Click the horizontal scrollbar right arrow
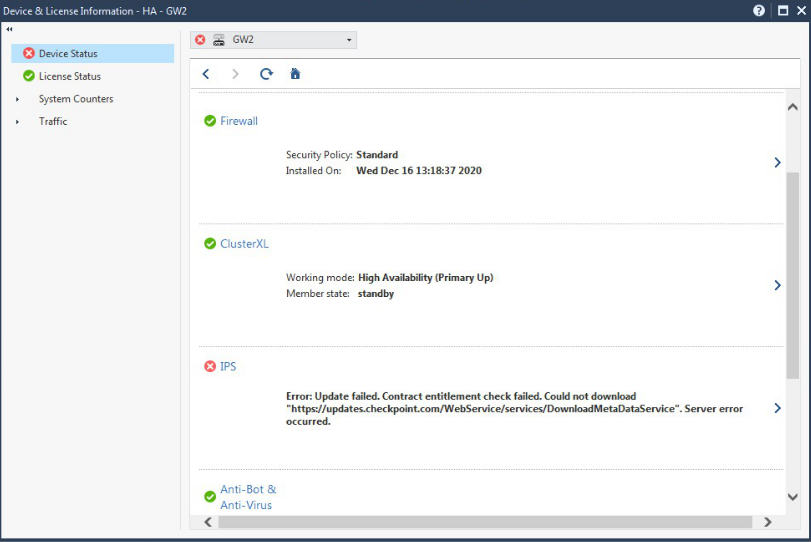Viewport: 811px width, 542px height. [768, 522]
